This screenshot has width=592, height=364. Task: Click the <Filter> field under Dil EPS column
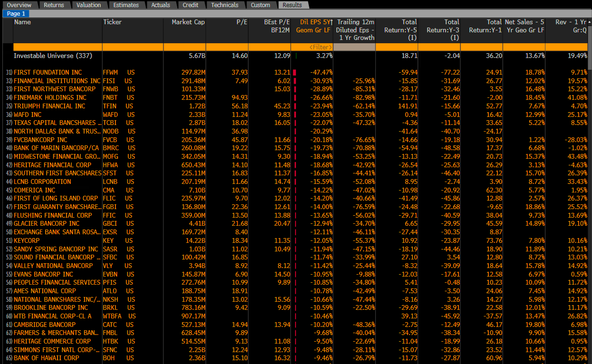coord(312,47)
